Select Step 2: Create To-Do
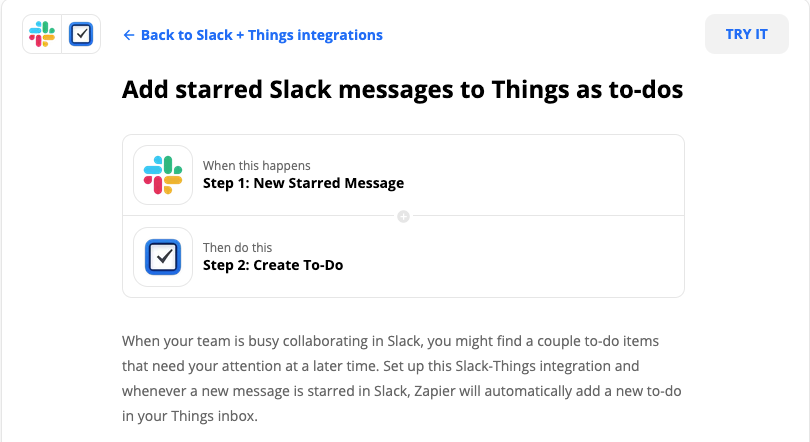 pyautogui.click(x=273, y=265)
